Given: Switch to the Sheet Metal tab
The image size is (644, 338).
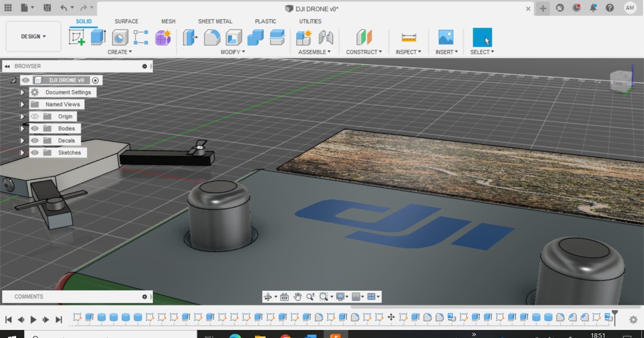Looking at the screenshot, I should tap(215, 21).
